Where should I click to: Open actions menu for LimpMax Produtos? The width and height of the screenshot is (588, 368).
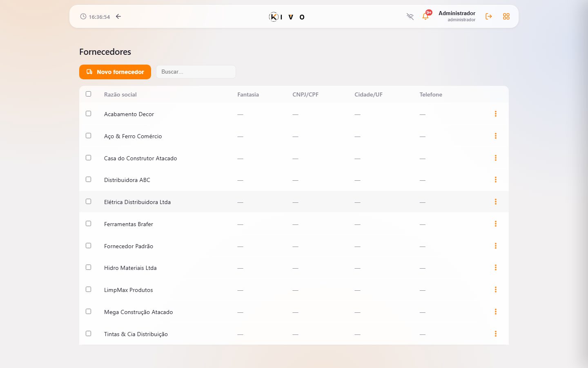pyautogui.click(x=496, y=289)
